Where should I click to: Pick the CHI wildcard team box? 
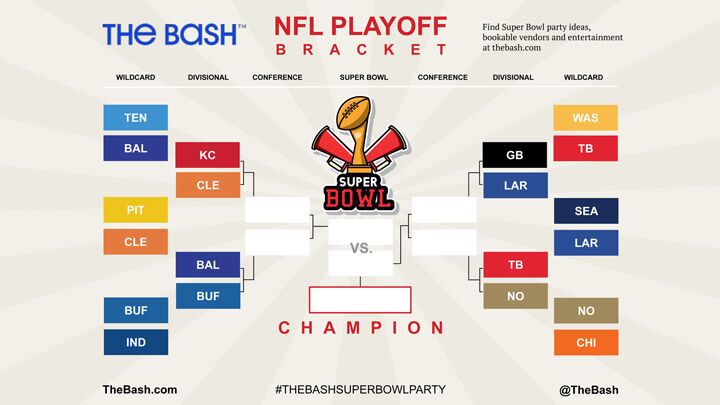(x=586, y=343)
